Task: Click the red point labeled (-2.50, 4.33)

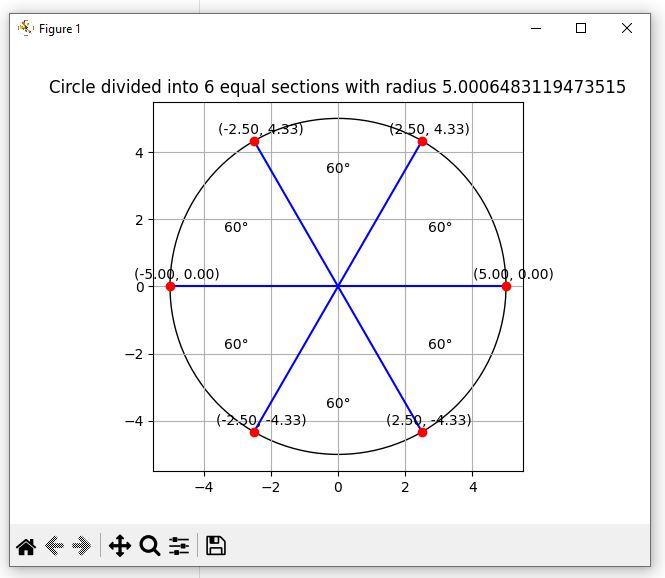Action: [254, 141]
